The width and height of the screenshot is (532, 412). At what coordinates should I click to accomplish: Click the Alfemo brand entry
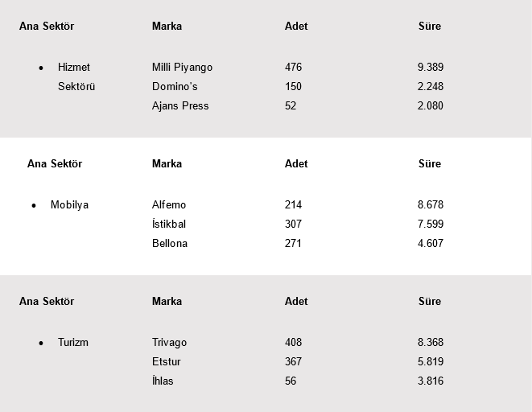pyautogui.click(x=169, y=205)
